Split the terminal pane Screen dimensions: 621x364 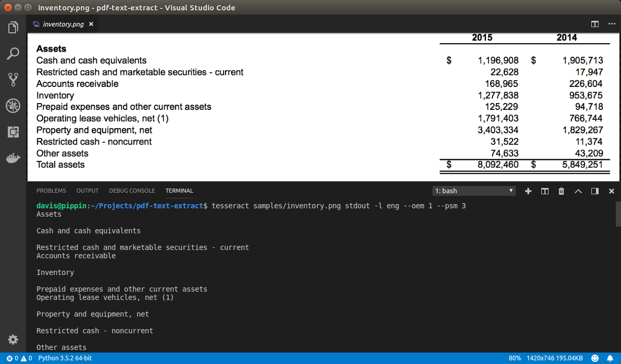[545, 191]
